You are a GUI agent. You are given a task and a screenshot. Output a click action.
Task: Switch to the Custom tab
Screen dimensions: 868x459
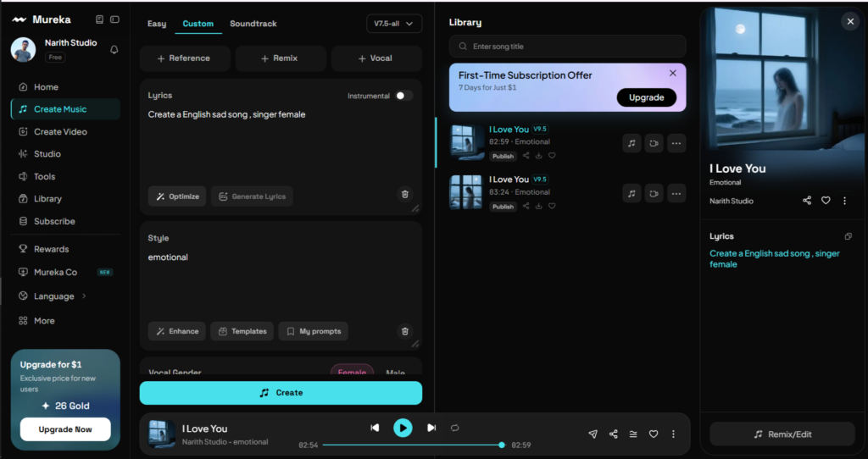[198, 24]
